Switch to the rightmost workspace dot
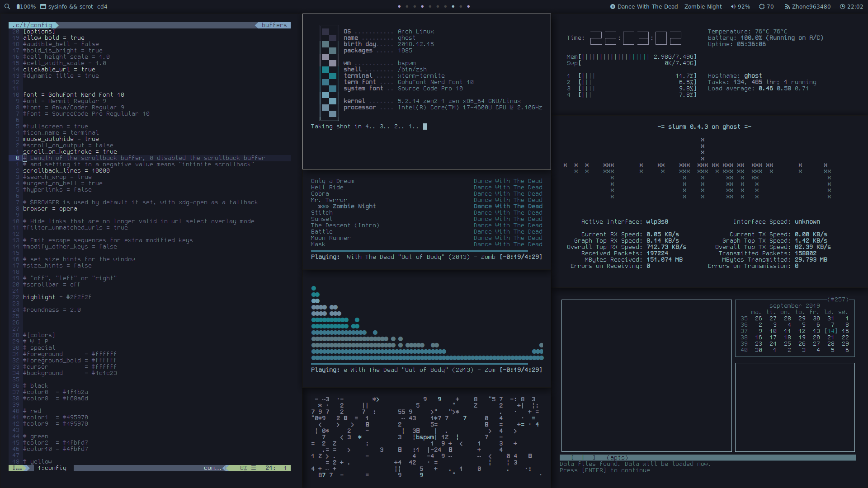868x488 pixels. point(468,7)
